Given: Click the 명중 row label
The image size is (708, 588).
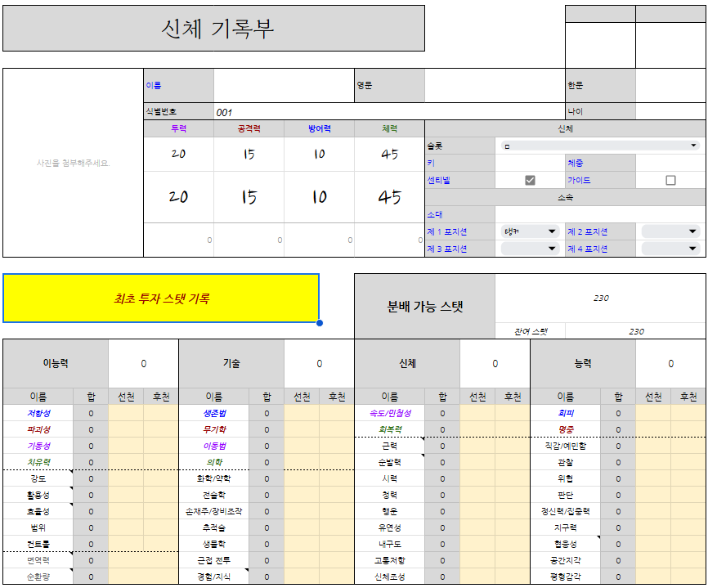Looking at the screenshot, I should point(566,429).
